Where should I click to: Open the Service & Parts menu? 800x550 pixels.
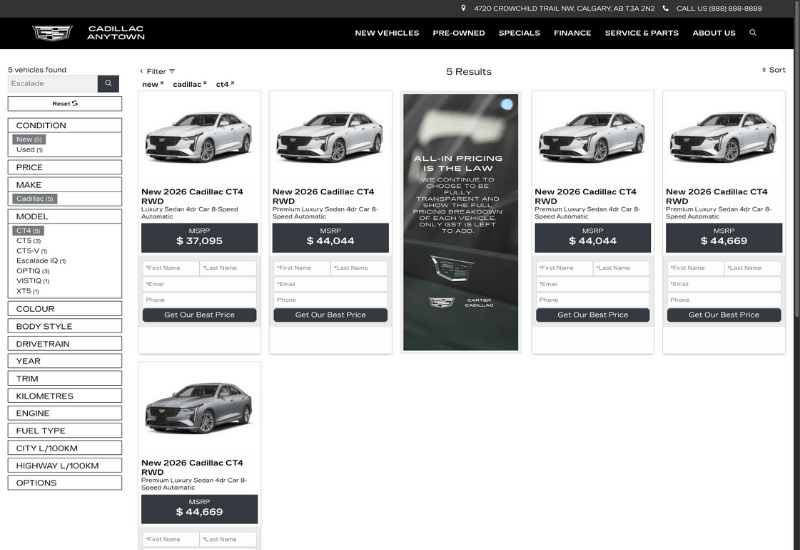[x=641, y=33]
